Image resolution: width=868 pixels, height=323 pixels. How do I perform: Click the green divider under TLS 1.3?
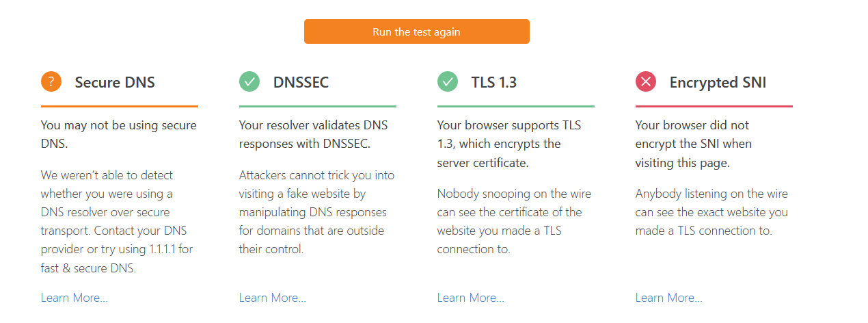click(516, 106)
